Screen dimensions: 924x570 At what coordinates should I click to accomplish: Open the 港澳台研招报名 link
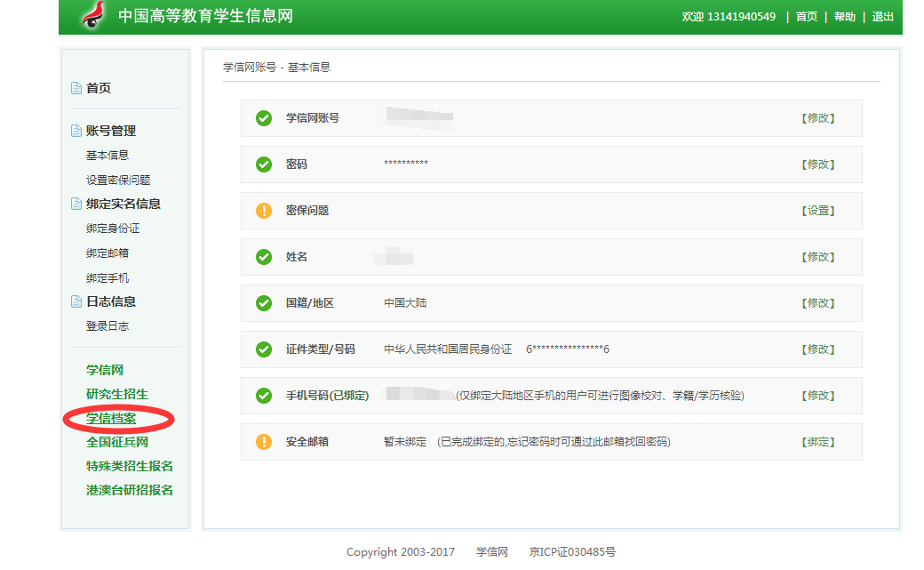pyautogui.click(x=130, y=490)
